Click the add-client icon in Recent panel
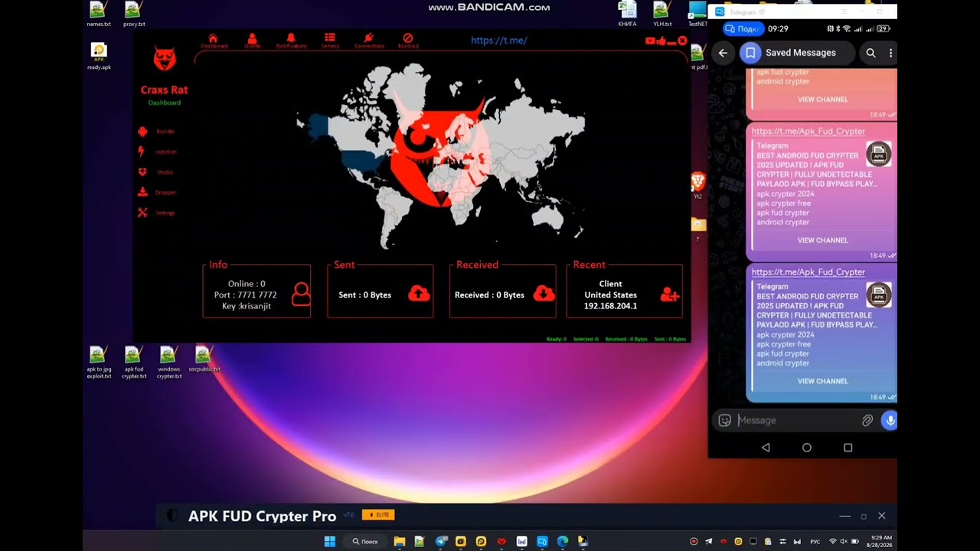Viewport: 980px width, 551px height. point(670,294)
